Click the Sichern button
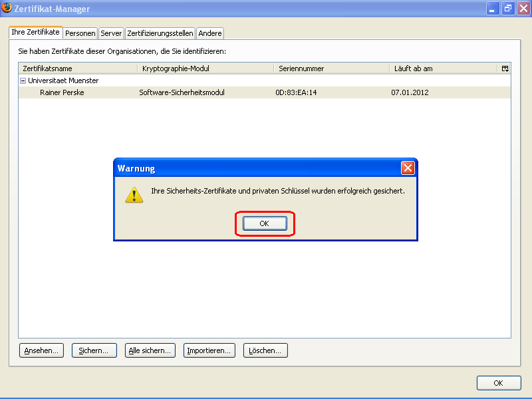Image resolution: width=532 pixels, height=399 pixels. [94, 350]
